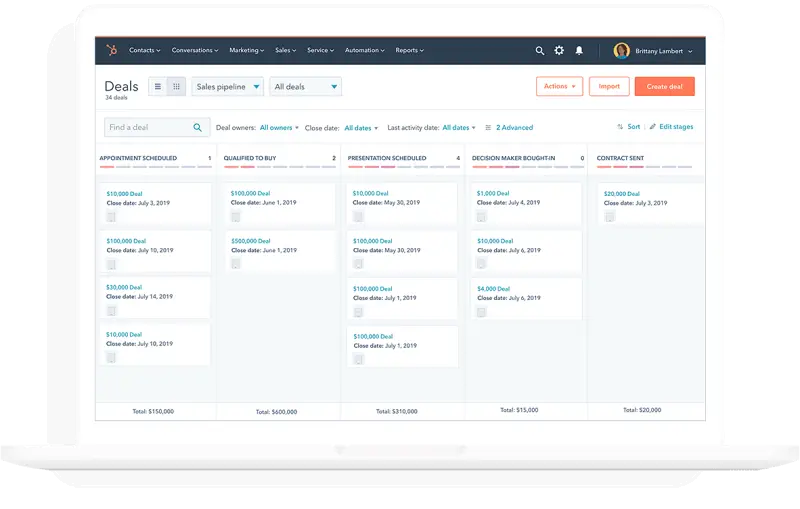Click the Sort arrows icon
The width and height of the screenshot is (800, 509).
point(620,126)
